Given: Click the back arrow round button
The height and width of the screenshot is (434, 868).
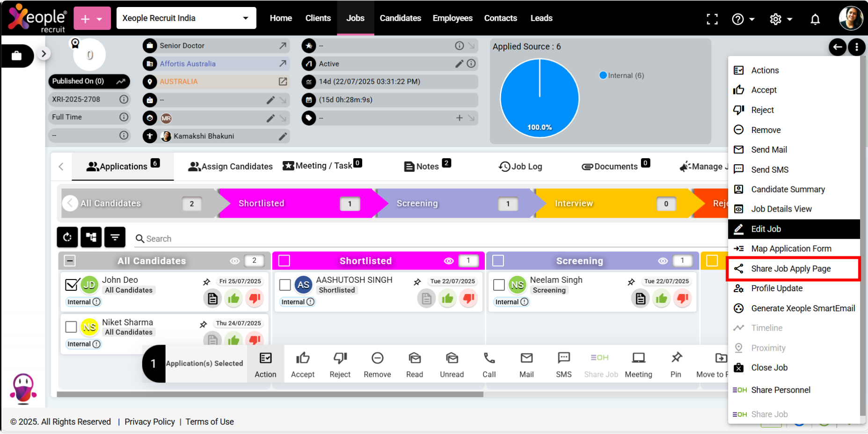Looking at the screenshot, I should click(838, 47).
